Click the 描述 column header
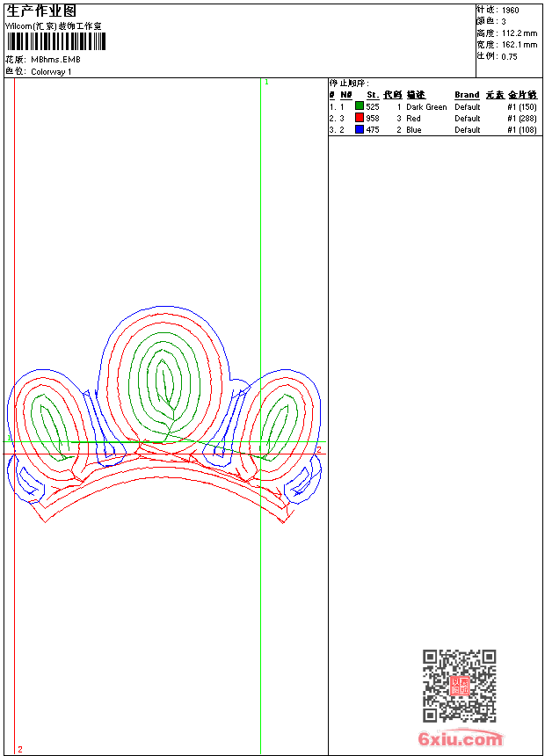 [x=416, y=95]
